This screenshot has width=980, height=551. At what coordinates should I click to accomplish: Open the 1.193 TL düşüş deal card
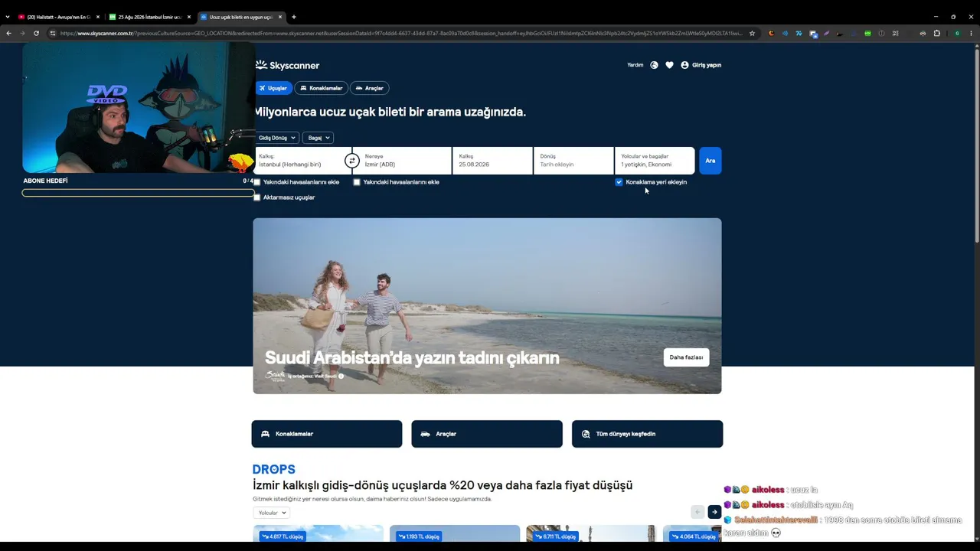point(455,533)
